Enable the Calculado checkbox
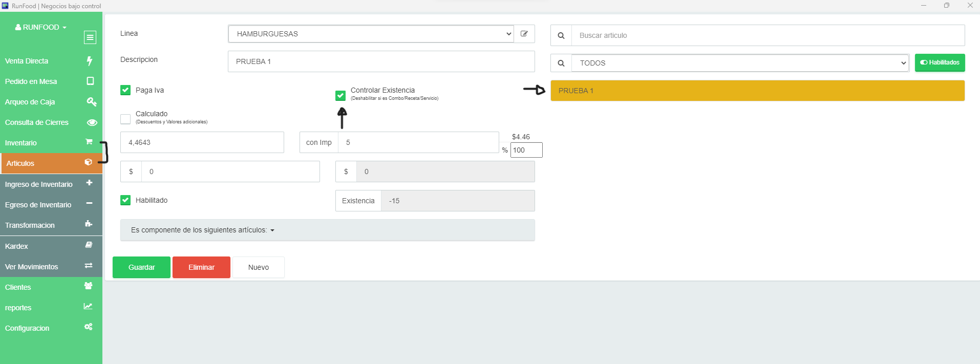The width and height of the screenshot is (980, 364). click(x=125, y=119)
